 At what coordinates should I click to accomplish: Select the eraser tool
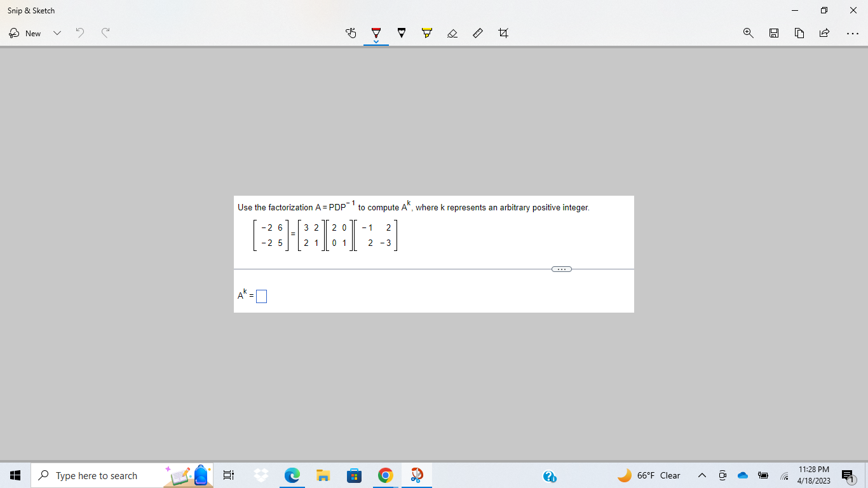pos(452,33)
